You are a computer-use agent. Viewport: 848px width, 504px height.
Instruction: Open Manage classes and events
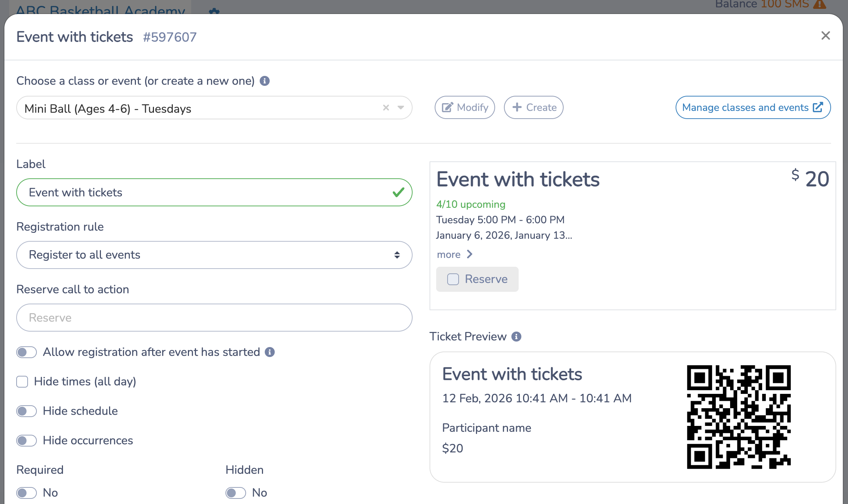(x=753, y=107)
